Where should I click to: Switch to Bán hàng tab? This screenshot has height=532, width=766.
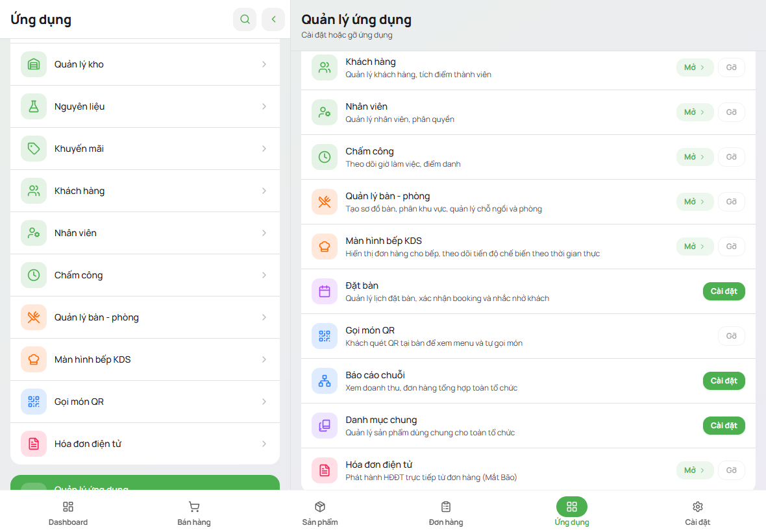(x=194, y=513)
